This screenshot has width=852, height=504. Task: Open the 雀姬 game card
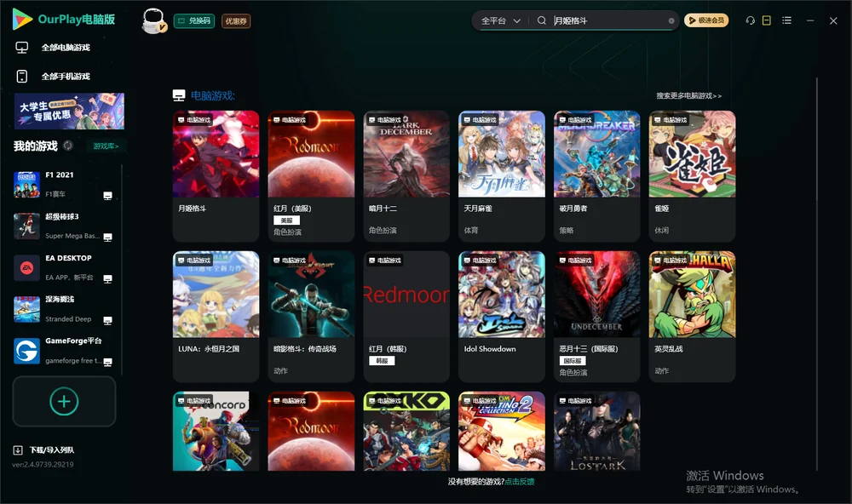692,176
